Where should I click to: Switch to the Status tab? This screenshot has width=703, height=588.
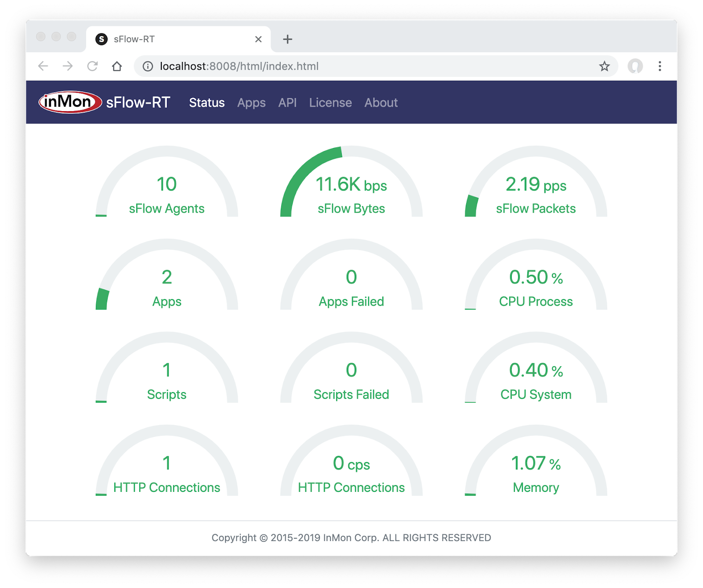tap(207, 103)
